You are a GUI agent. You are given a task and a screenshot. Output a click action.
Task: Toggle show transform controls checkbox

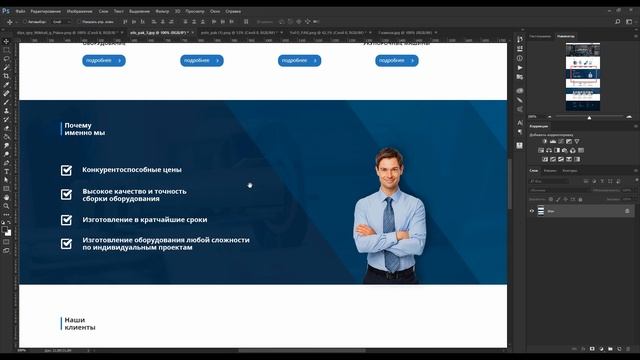pos(80,22)
